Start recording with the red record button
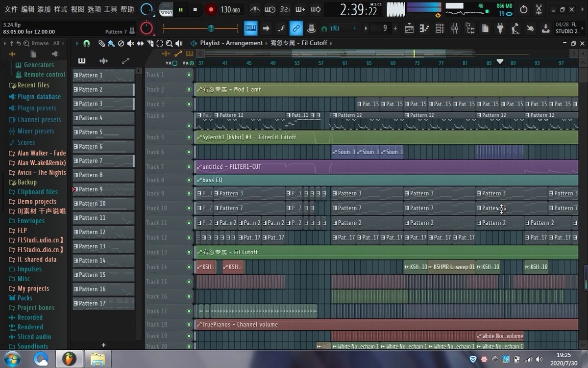The height and width of the screenshot is (368, 588). pyautogui.click(x=210, y=9)
